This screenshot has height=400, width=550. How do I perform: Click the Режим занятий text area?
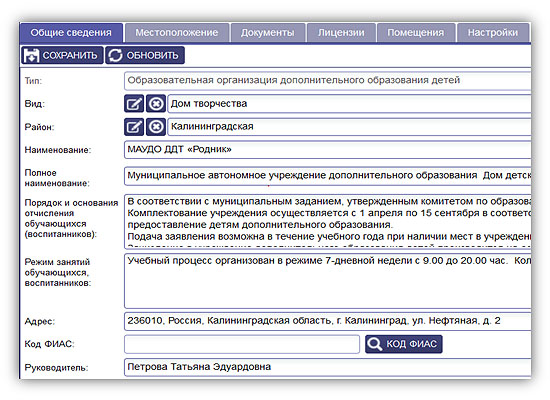(327, 281)
